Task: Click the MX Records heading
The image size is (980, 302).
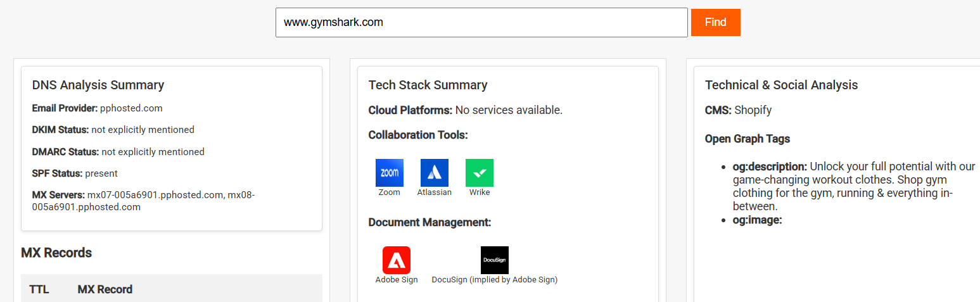Action: (x=56, y=253)
